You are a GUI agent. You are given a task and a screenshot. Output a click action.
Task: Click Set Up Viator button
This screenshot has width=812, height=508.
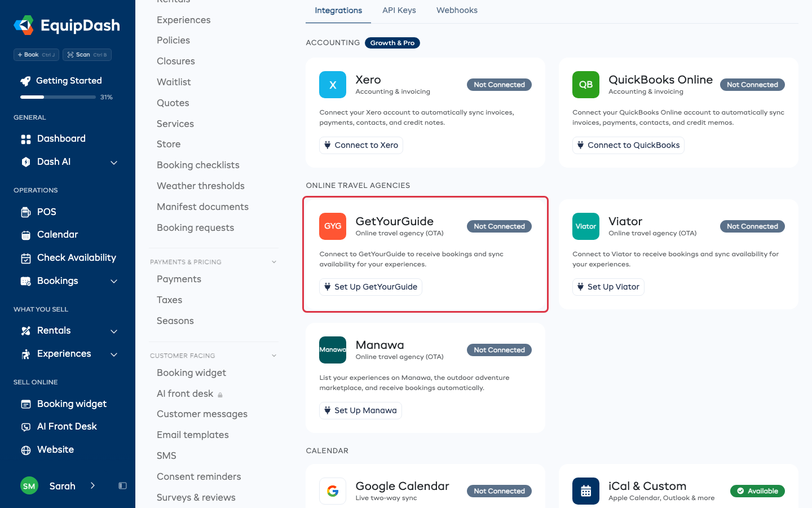608,287
